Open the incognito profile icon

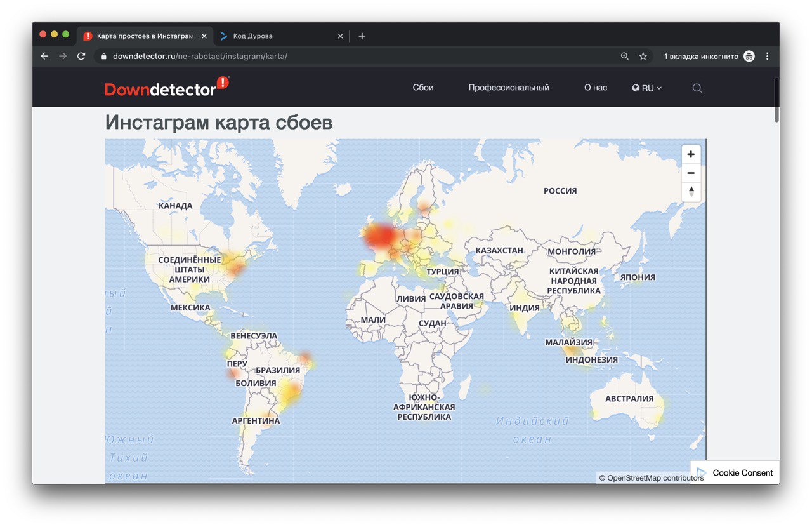[749, 56]
